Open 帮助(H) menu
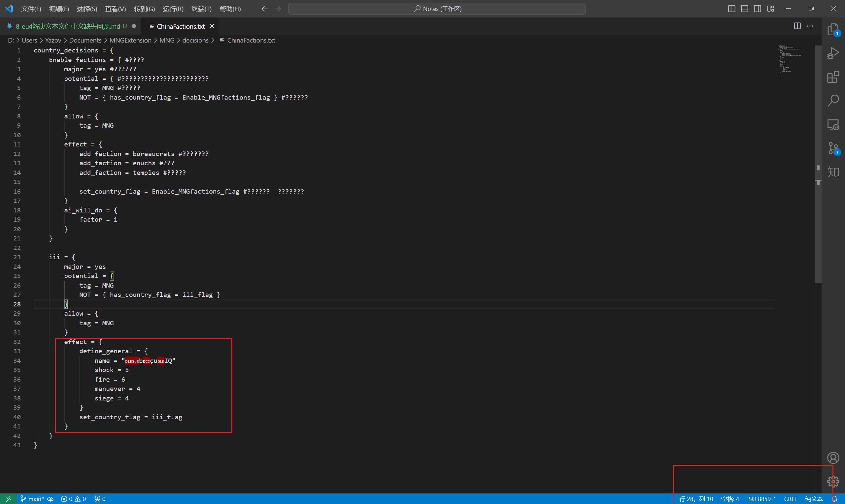 [x=230, y=9]
